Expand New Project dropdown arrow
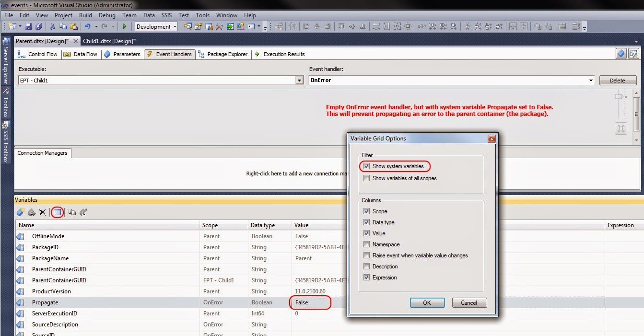Screen dimensions: 644x336 tap(20, 27)
